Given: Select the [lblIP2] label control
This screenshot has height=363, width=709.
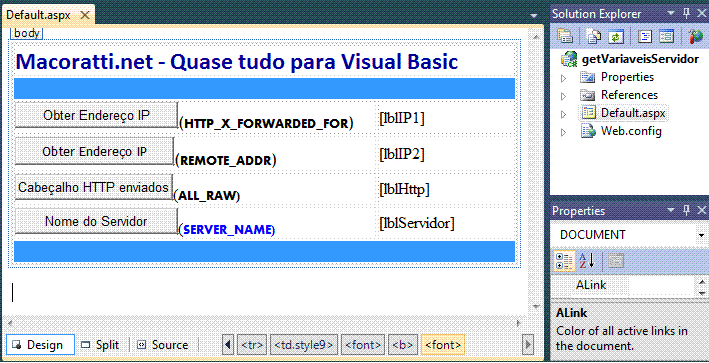Looking at the screenshot, I should pos(402,154).
